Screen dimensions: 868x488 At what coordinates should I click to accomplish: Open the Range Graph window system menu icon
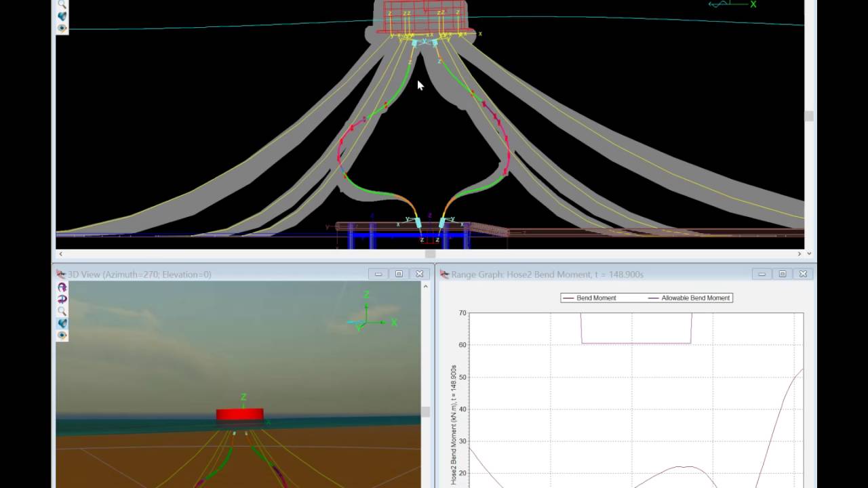[445, 274]
